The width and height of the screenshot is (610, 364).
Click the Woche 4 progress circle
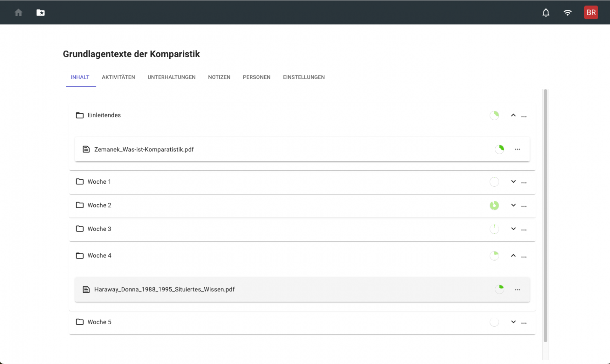click(x=494, y=255)
